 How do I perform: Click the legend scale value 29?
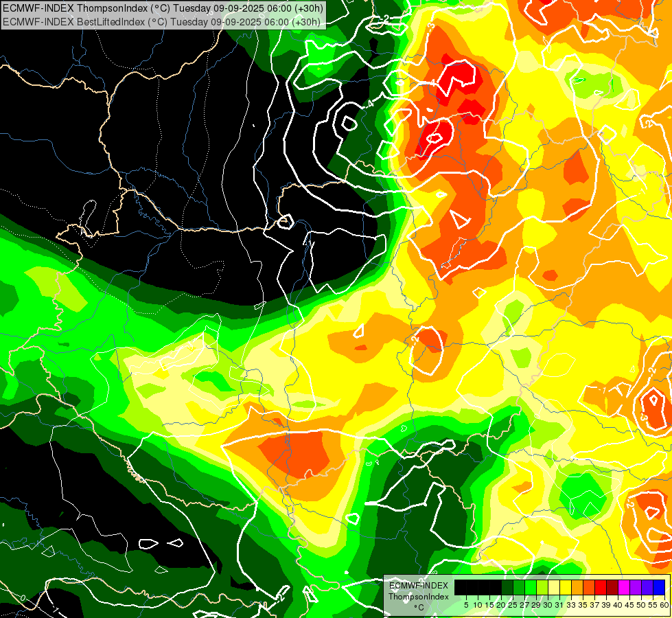[x=536, y=605]
